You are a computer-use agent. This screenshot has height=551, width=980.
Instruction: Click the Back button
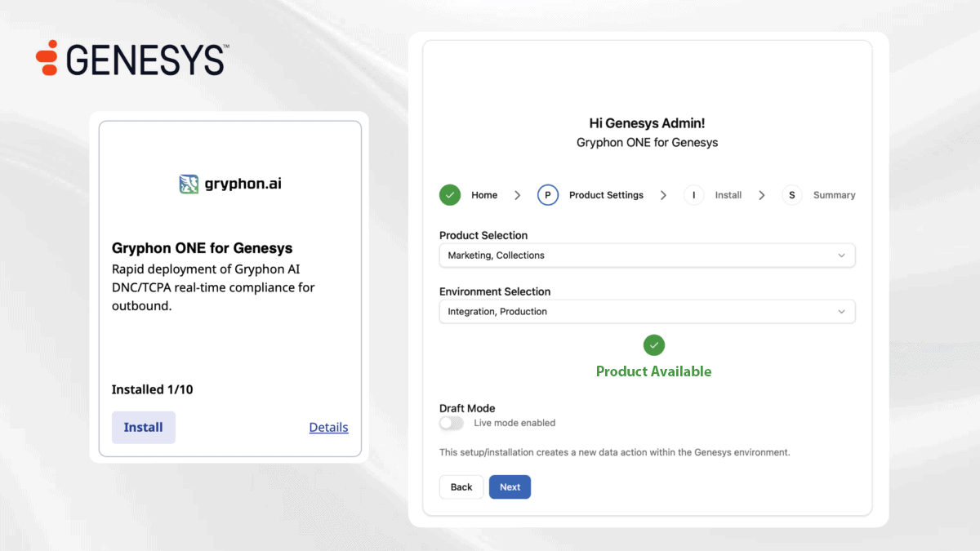[461, 487]
